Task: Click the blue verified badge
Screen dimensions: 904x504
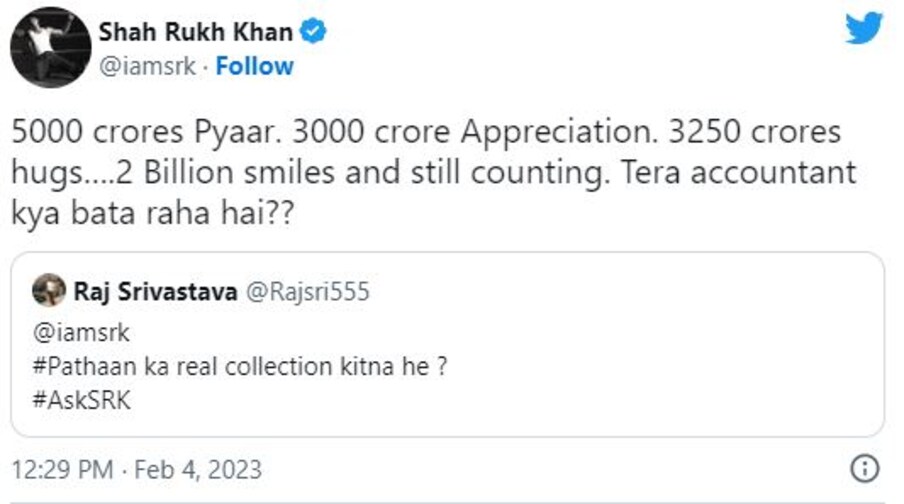Action: click(x=314, y=31)
